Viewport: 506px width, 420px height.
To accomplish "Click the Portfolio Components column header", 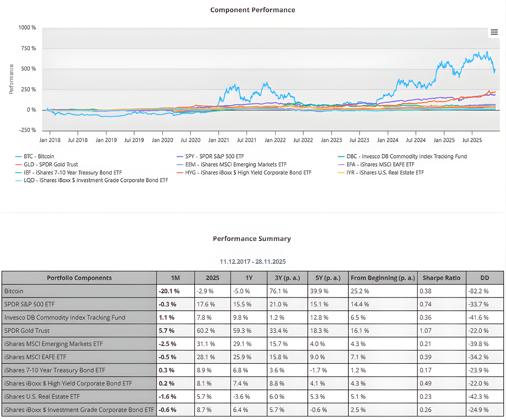I will (x=79, y=278).
